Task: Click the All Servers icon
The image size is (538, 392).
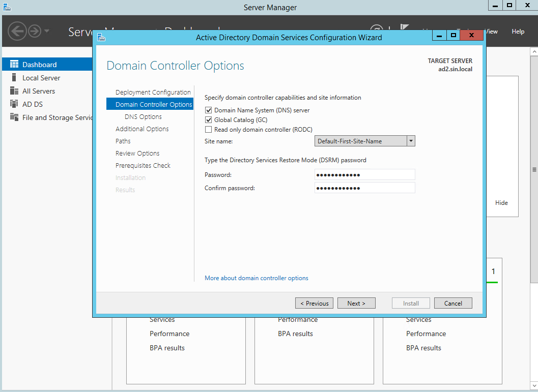Action: coord(14,91)
